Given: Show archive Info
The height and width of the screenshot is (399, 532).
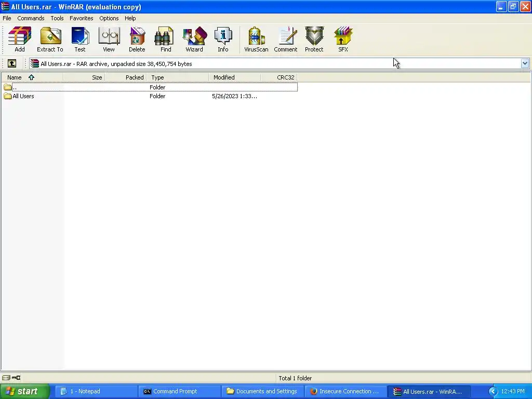Looking at the screenshot, I should click(223, 39).
